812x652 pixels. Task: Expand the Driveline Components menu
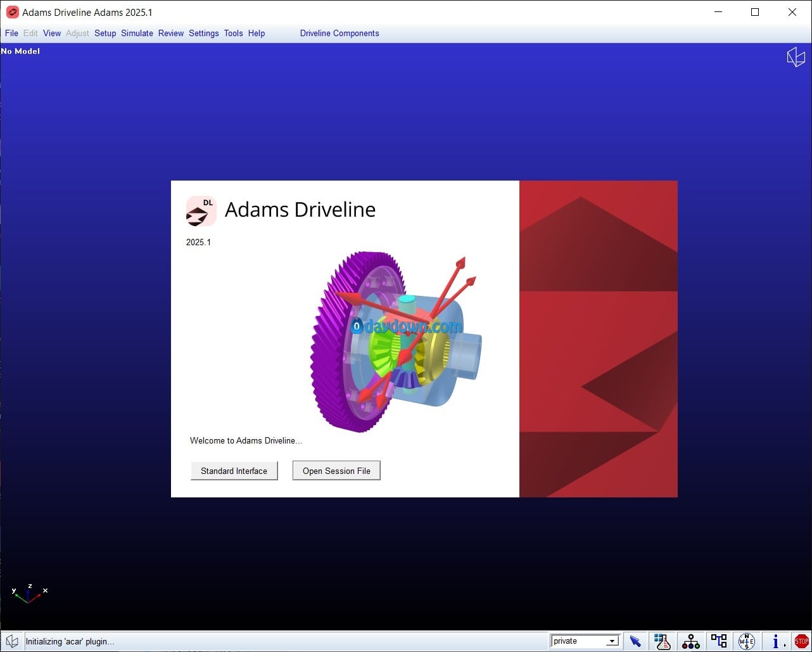click(339, 34)
